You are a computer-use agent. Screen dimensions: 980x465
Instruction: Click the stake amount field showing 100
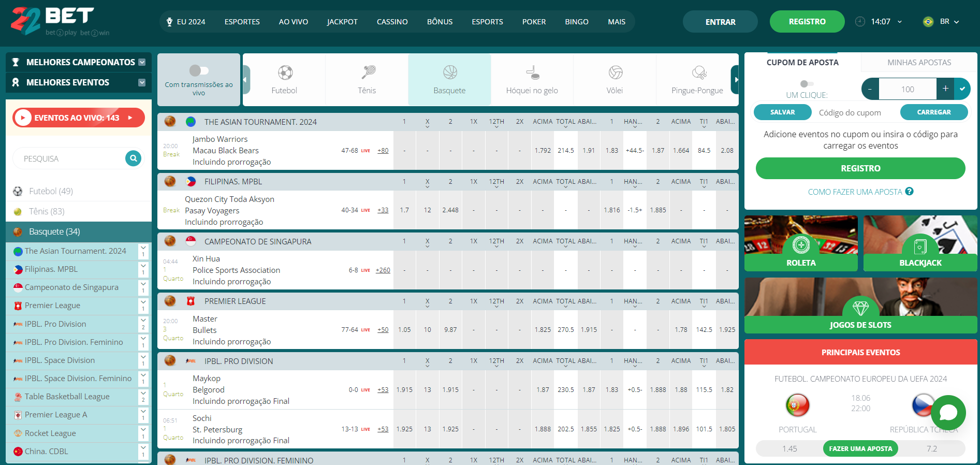click(x=908, y=89)
